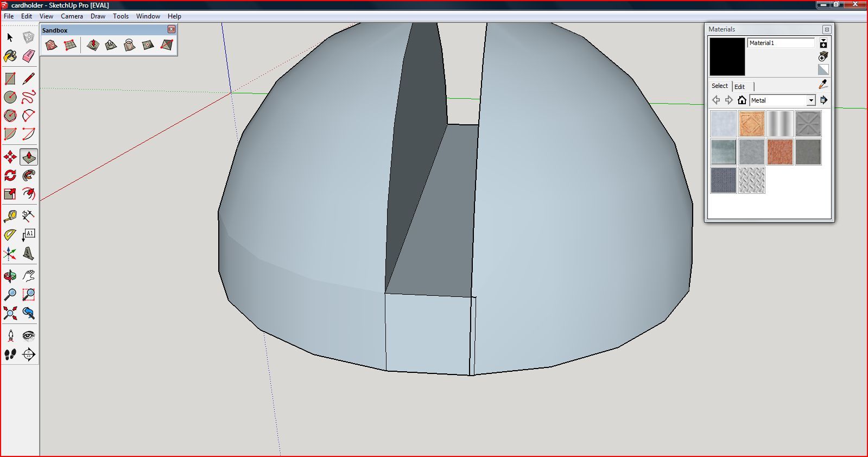Activate the Push/Pull tool
This screenshot has width=868, height=457.
(x=29, y=157)
